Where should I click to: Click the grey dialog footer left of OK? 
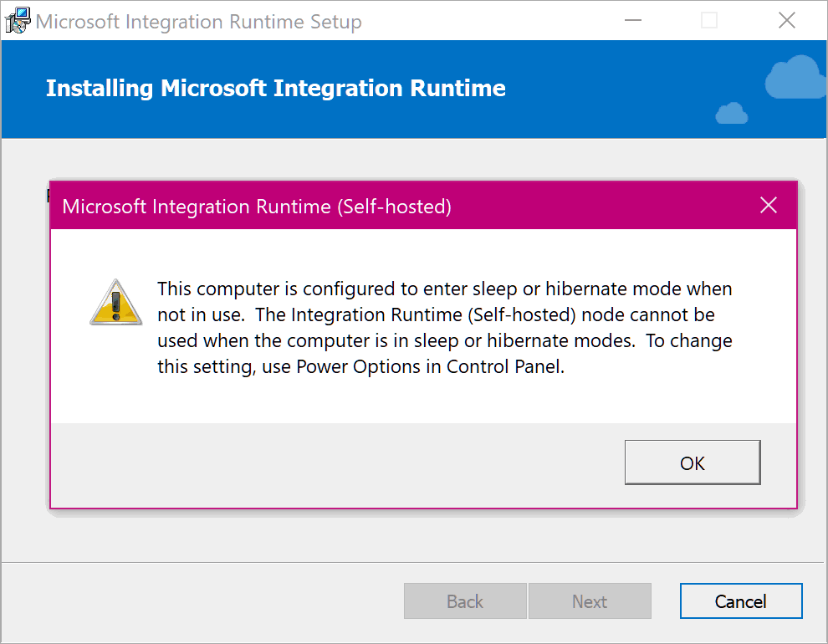(335, 463)
